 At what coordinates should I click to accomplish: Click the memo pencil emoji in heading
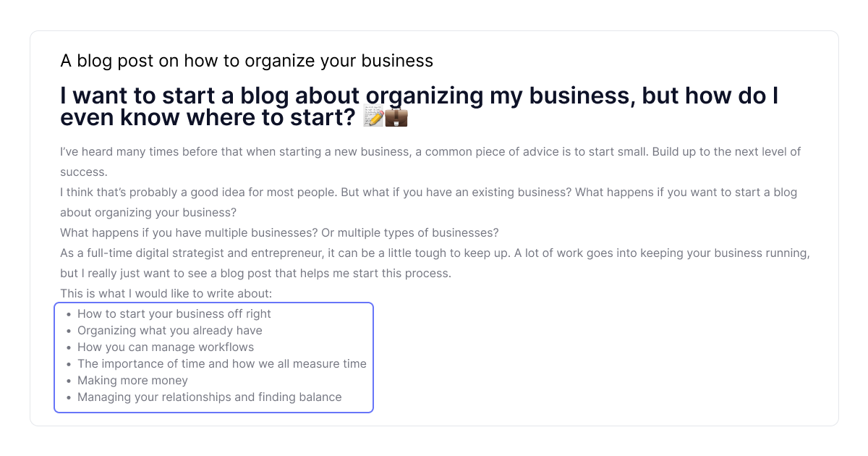tap(373, 117)
